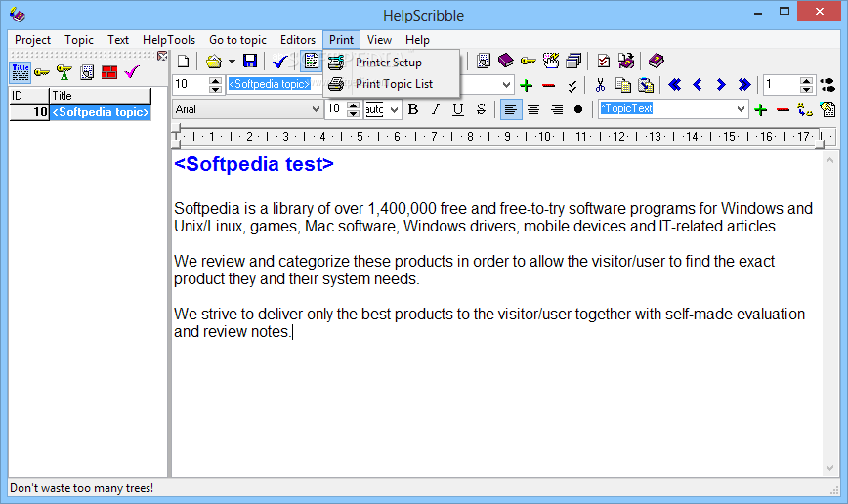848x504 pixels.
Task: Click the magenta checkmark icon in left panel
Action: (132, 71)
